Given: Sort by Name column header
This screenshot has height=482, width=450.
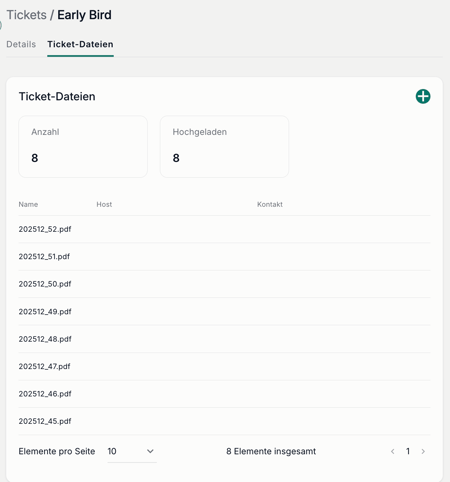Looking at the screenshot, I should pos(28,204).
